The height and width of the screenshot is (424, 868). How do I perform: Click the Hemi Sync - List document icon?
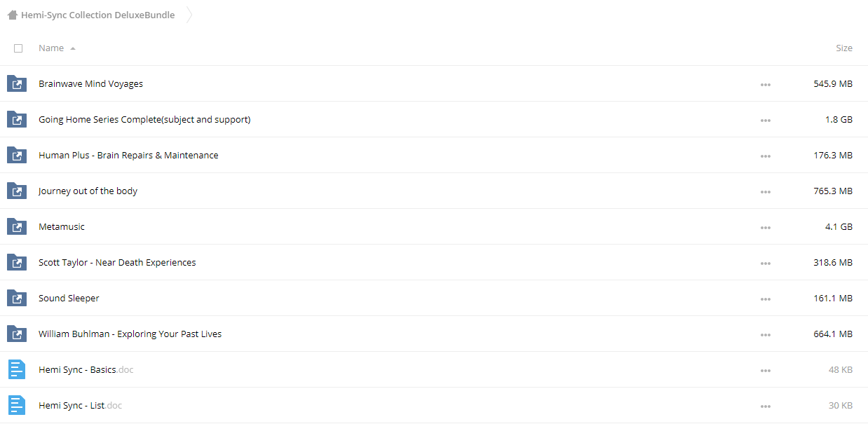pos(16,405)
